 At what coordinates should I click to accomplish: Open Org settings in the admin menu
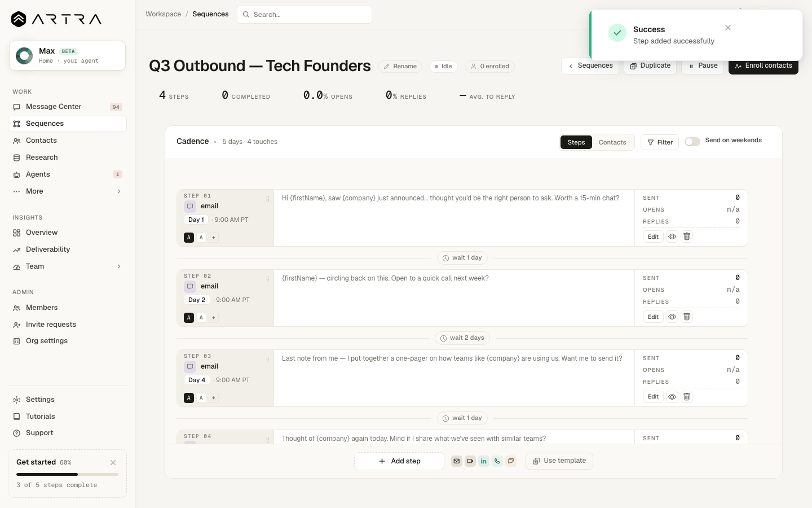tap(67, 341)
